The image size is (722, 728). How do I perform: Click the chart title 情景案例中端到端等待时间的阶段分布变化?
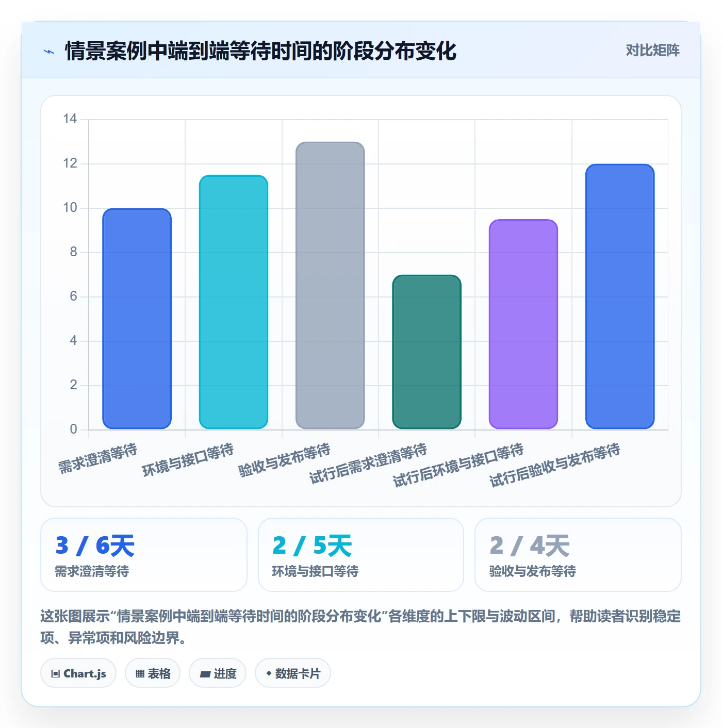261,51
